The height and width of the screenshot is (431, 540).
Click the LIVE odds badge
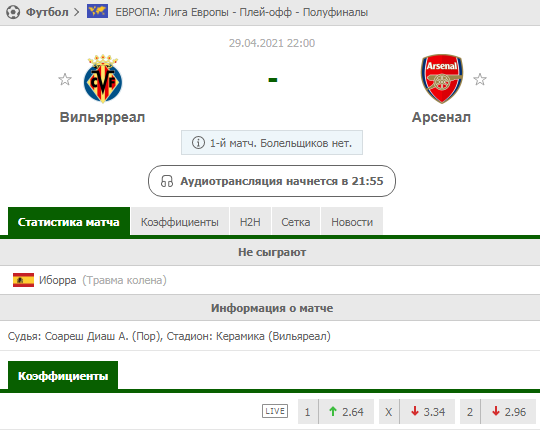275,411
